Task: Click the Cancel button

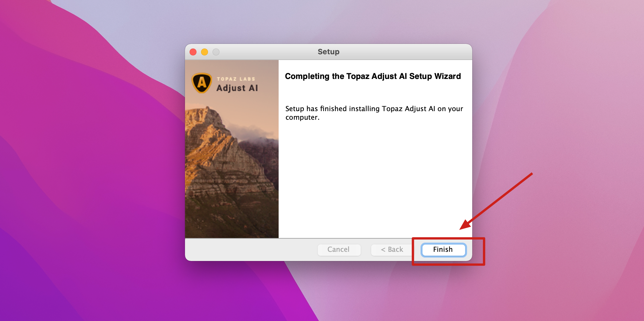Action: click(x=339, y=250)
